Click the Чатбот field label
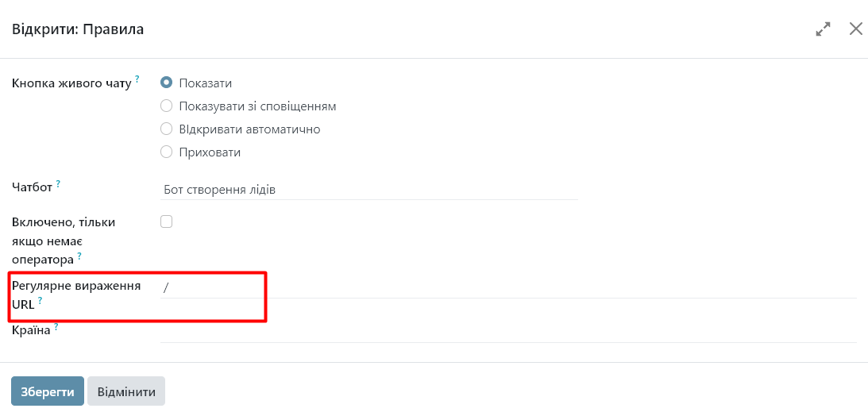This screenshot has width=868, height=416. tap(32, 188)
